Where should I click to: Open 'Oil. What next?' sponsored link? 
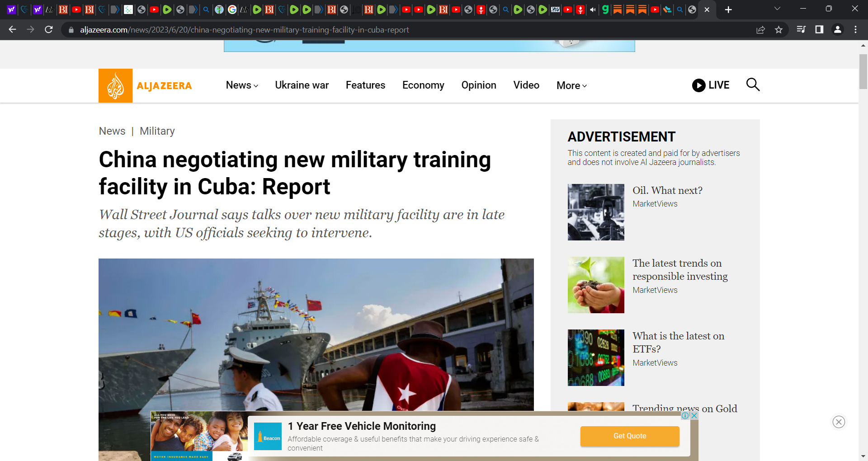click(x=667, y=190)
